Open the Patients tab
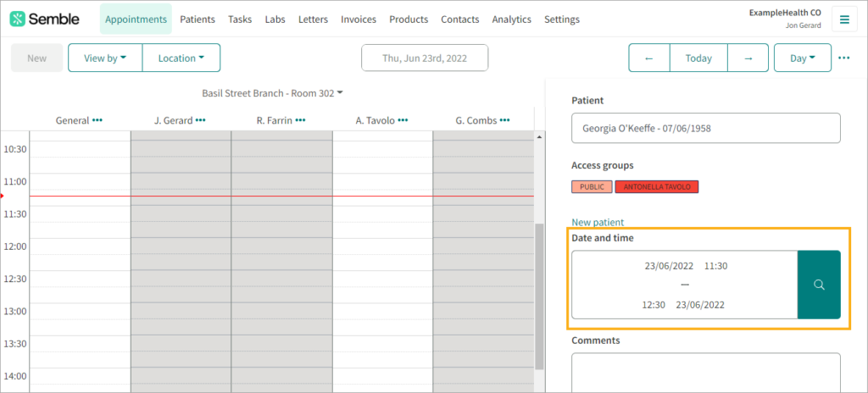Screen dimensions: 868x393 click(x=198, y=19)
